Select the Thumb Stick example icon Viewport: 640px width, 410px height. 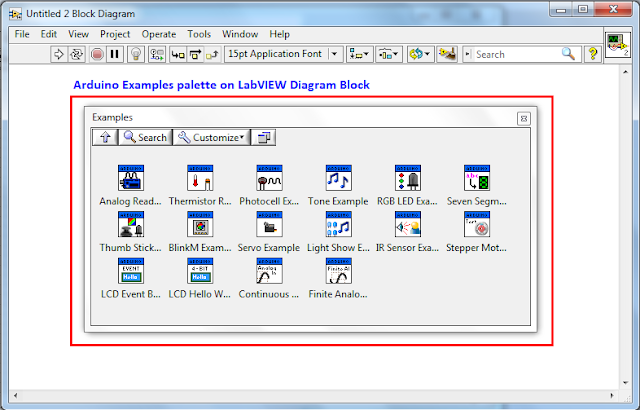tap(131, 224)
